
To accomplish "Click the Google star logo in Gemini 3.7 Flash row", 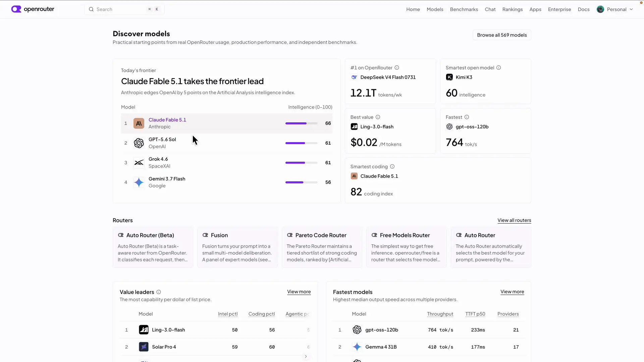I will click(139, 182).
